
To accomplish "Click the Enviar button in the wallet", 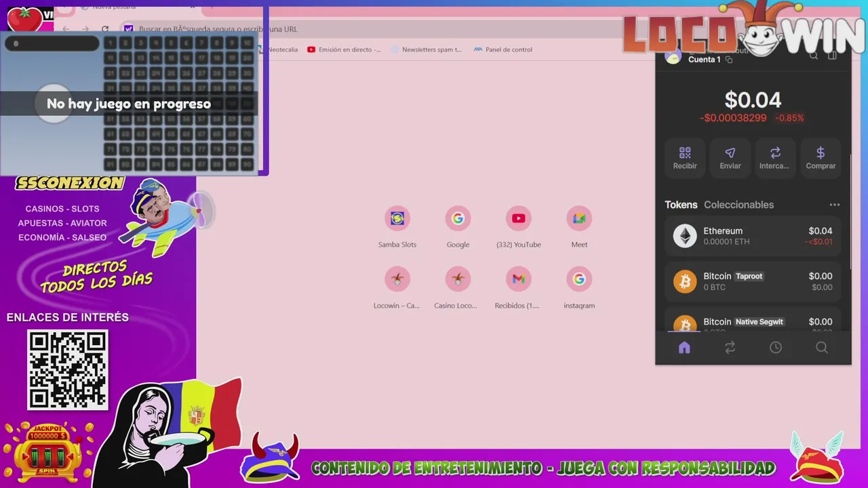I will click(730, 158).
